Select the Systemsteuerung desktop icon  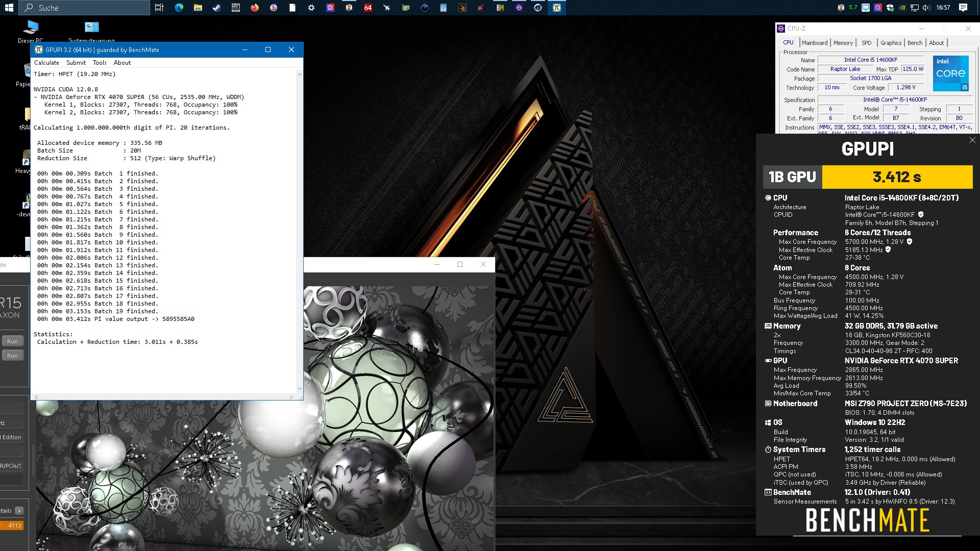[91, 32]
